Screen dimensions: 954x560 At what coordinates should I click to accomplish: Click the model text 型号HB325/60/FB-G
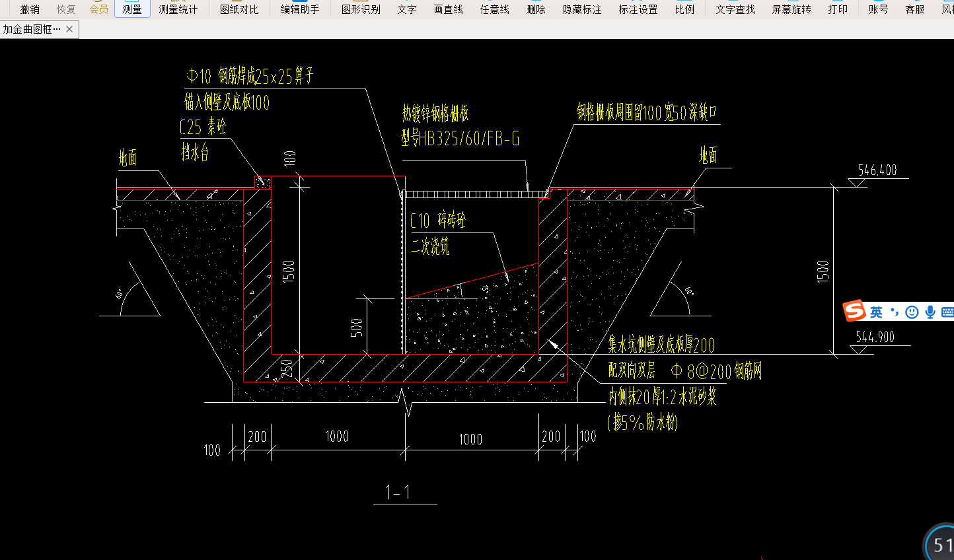[460, 138]
